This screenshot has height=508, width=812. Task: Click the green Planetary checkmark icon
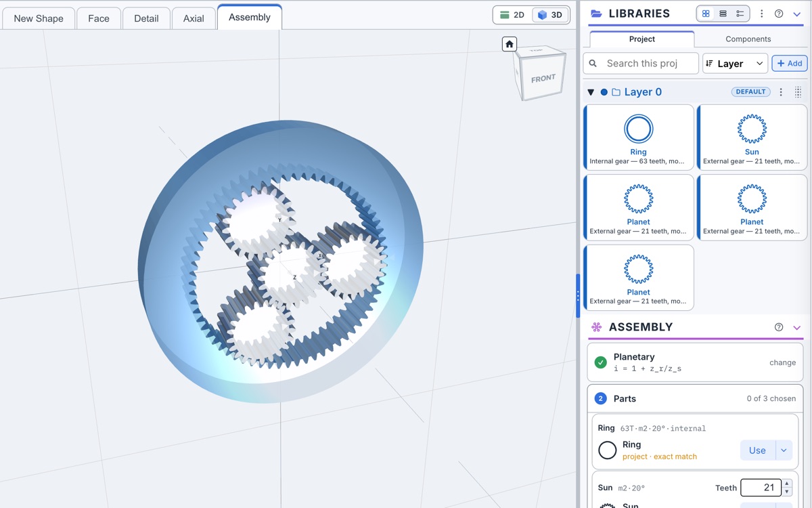(600, 362)
